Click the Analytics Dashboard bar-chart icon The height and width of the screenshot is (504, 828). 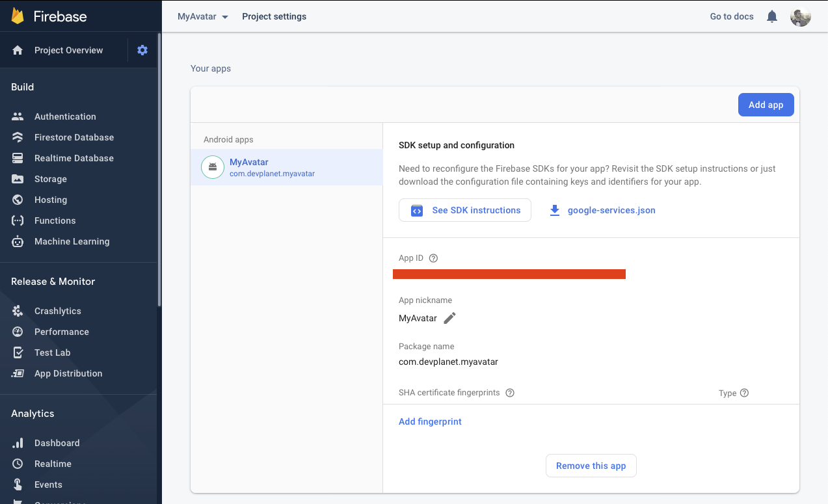[x=18, y=443]
